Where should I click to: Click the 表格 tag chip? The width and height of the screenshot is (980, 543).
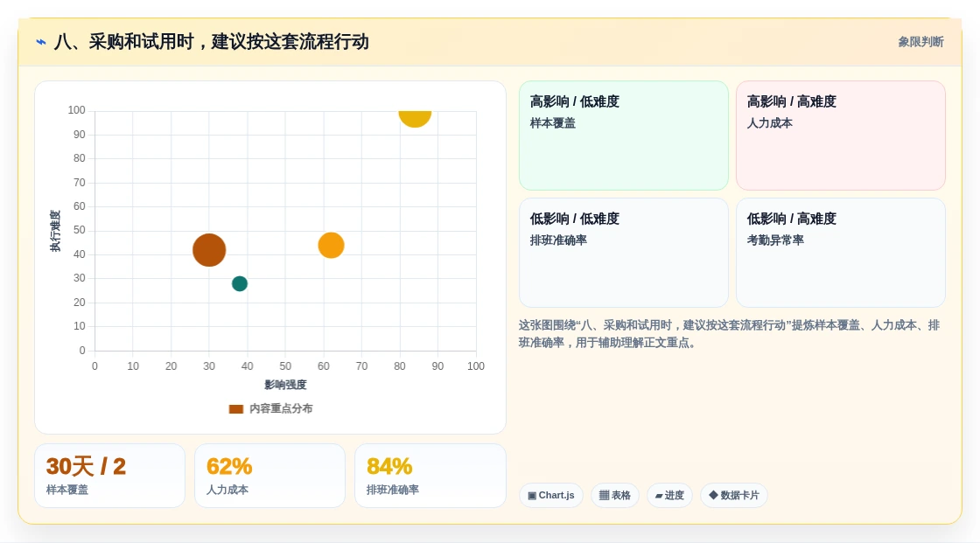point(615,496)
